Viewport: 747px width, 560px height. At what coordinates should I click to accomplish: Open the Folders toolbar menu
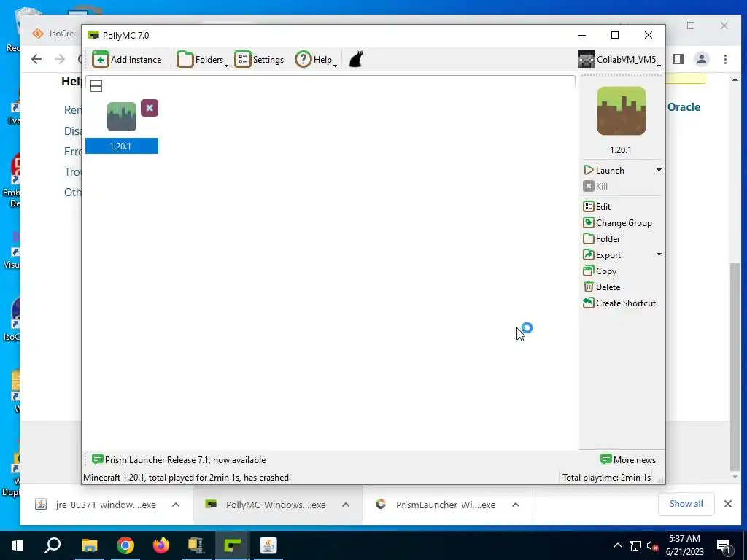[203, 60]
